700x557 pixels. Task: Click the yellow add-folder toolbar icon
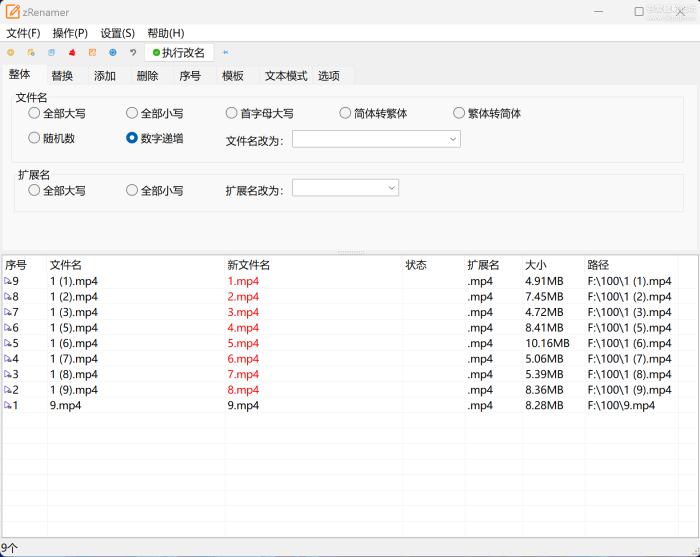pyautogui.click(x=31, y=53)
